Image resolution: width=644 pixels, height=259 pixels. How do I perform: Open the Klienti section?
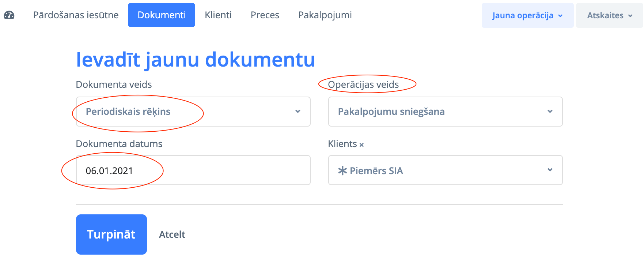(x=218, y=15)
